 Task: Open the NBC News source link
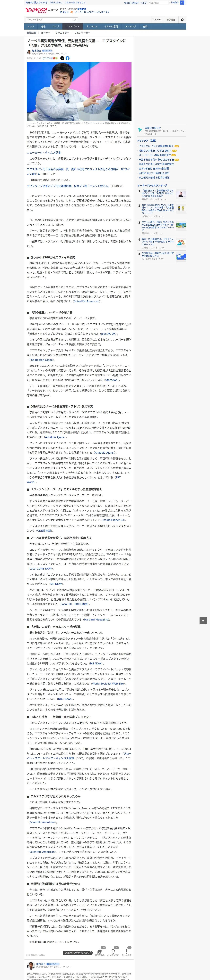pyautogui.click(x=65, y=699)
